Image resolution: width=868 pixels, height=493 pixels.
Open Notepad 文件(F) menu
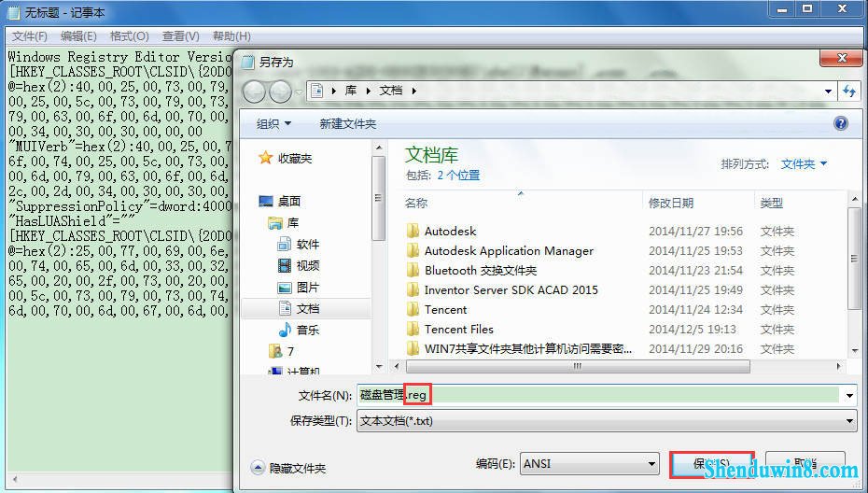[29, 36]
